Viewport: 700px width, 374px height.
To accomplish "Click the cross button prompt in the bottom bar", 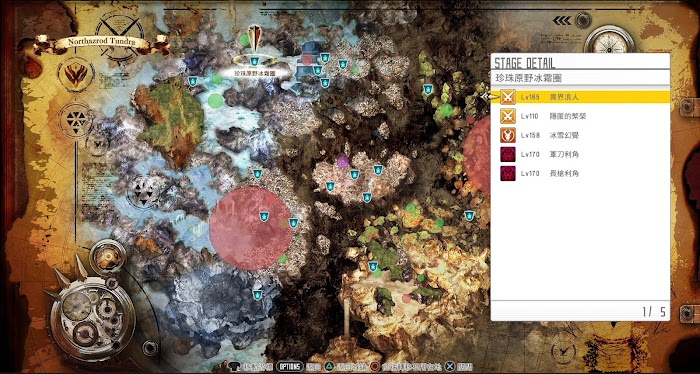I will 451,366.
